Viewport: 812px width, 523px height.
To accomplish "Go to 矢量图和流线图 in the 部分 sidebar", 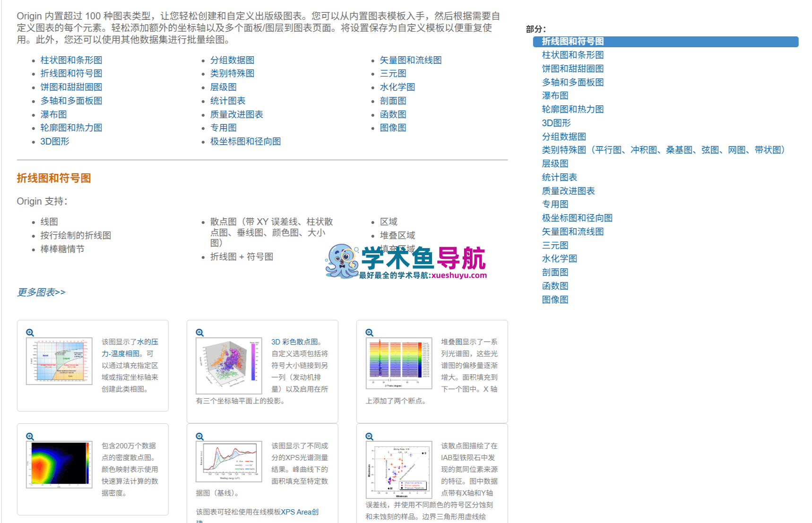I will (x=573, y=232).
